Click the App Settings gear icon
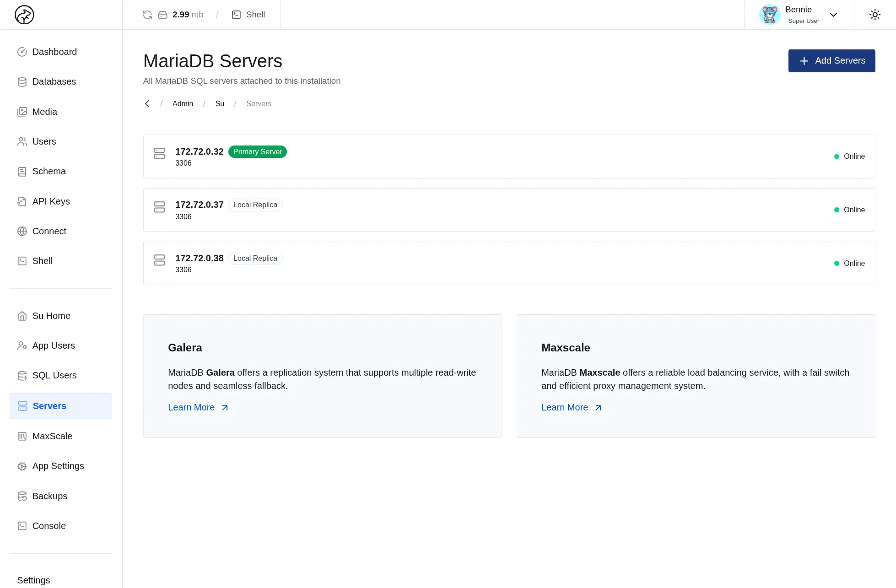896x588 pixels. point(22,466)
